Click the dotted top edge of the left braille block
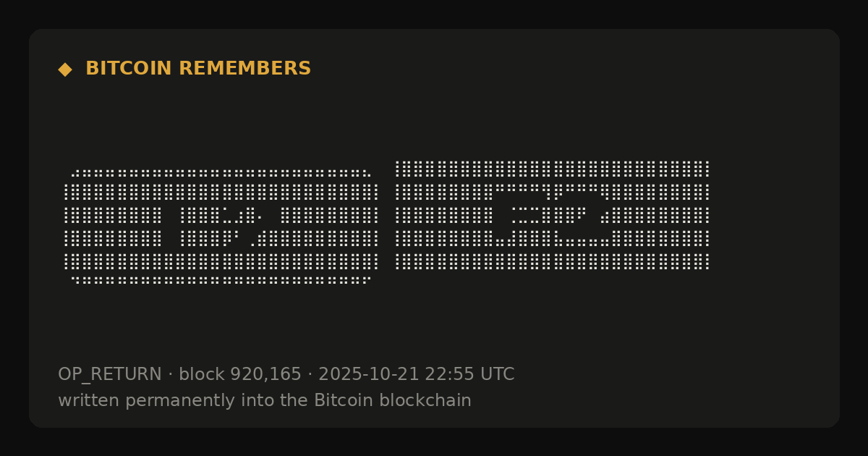868x456 pixels. coord(221,174)
